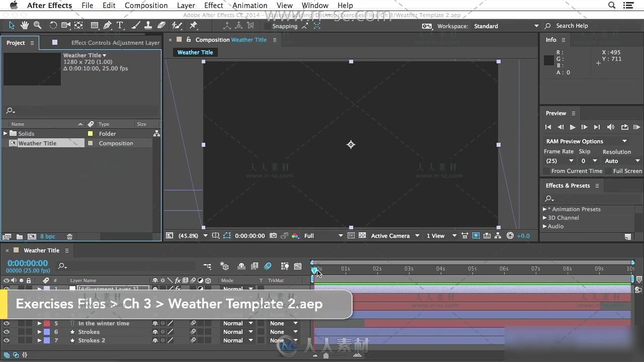Open the Workspace Standard dropdown
644x362 pixels.
tap(506, 26)
